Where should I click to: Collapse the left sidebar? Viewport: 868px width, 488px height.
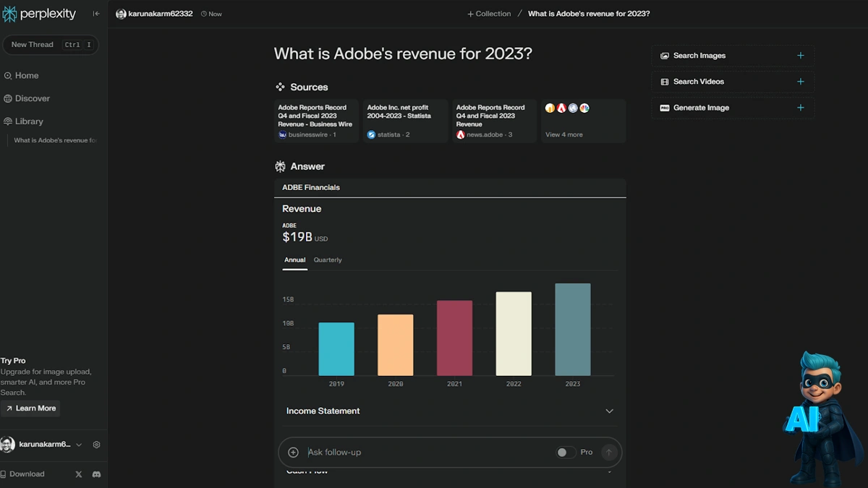(x=96, y=14)
